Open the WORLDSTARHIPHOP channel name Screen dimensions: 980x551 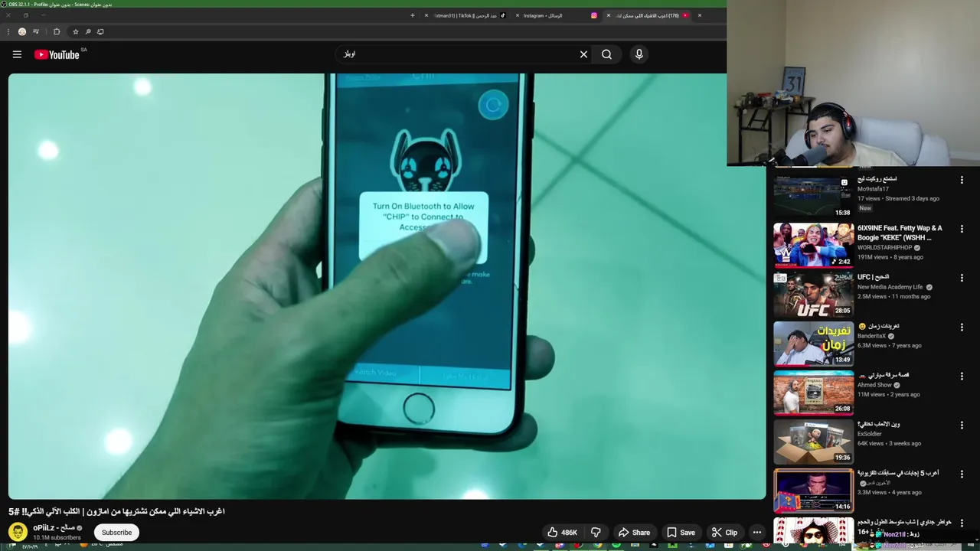[884, 248]
